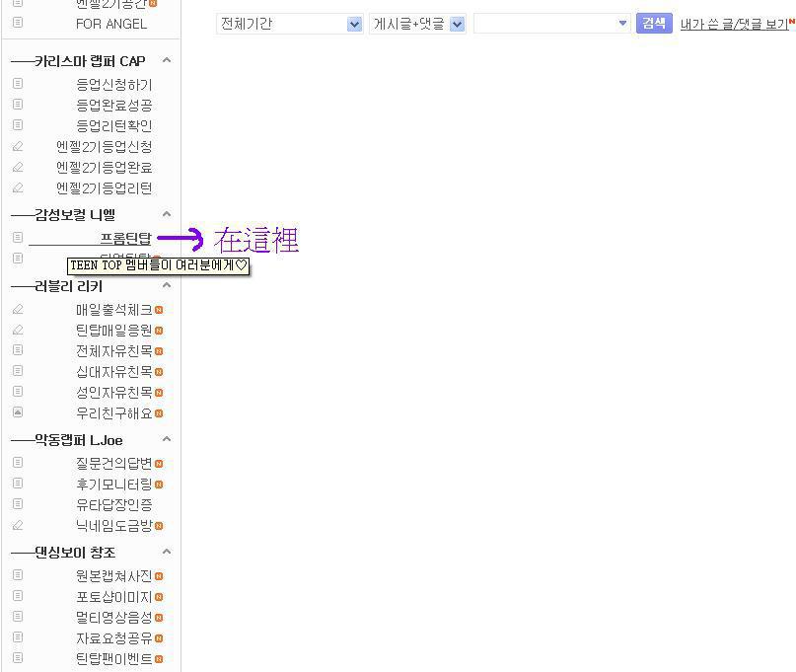Screen dimensions: 796x672
Task: Open the 후기모니터링 board
Action: pos(114,485)
